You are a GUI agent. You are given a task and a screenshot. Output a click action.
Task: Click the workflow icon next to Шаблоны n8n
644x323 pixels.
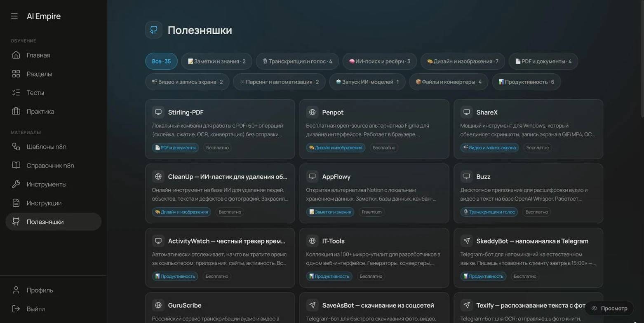pyautogui.click(x=16, y=147)
